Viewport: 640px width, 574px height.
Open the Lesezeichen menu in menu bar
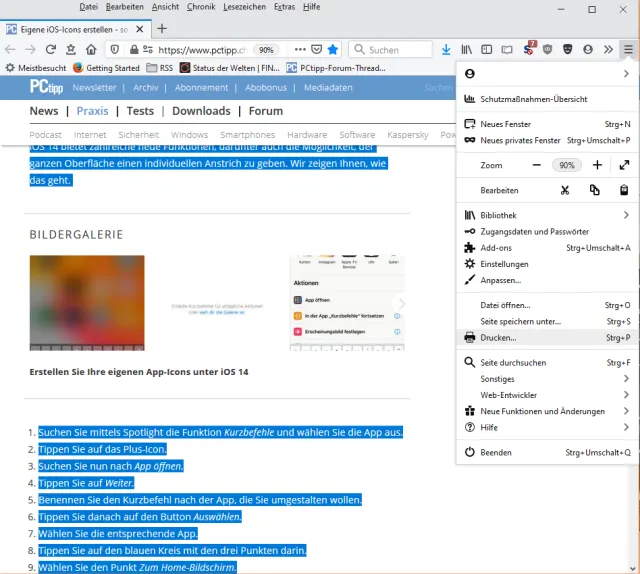tap(244, 7)
